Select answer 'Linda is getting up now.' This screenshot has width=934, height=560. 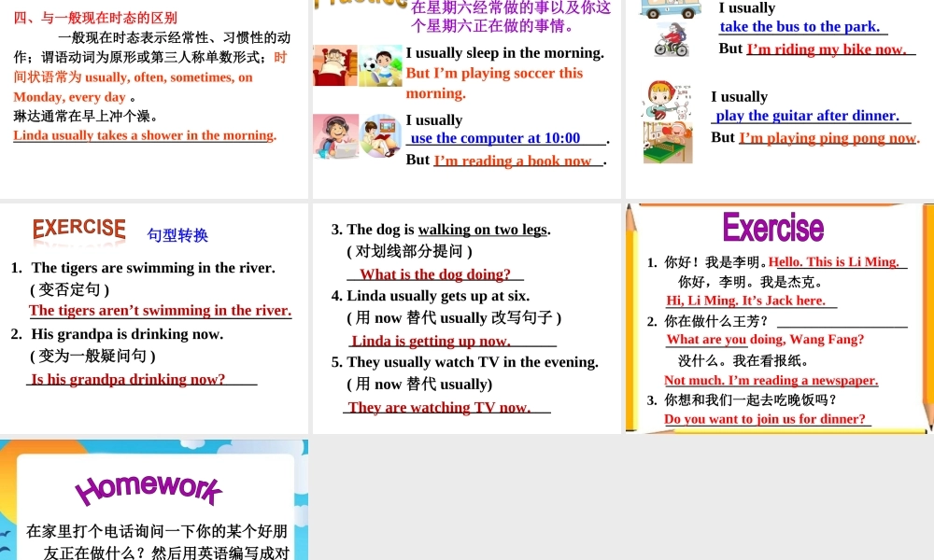[431, 341]
